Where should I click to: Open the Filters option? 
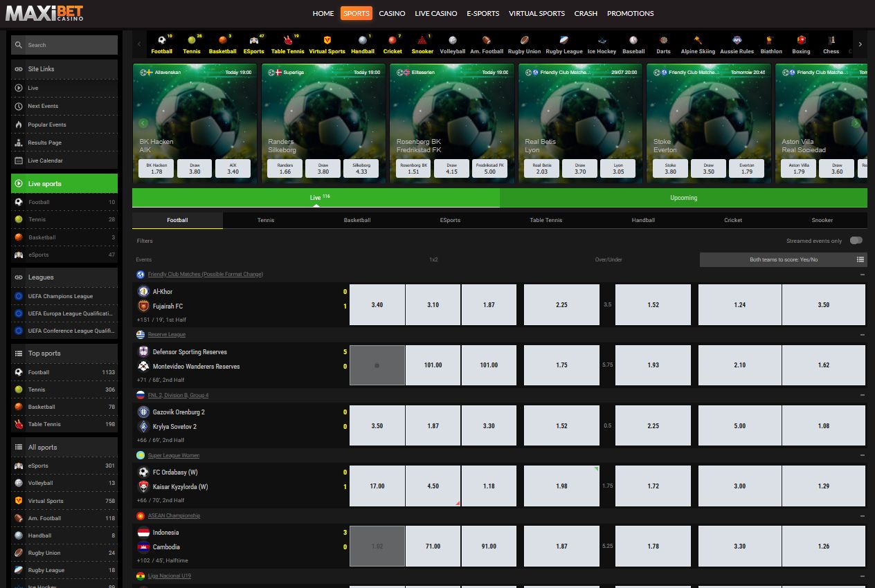[x=145, y=241]
